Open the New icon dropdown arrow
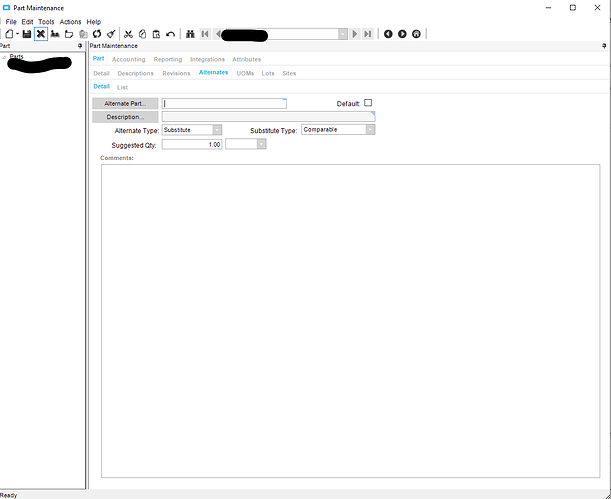The image size is (611, 499). click(x=18, y=34)
